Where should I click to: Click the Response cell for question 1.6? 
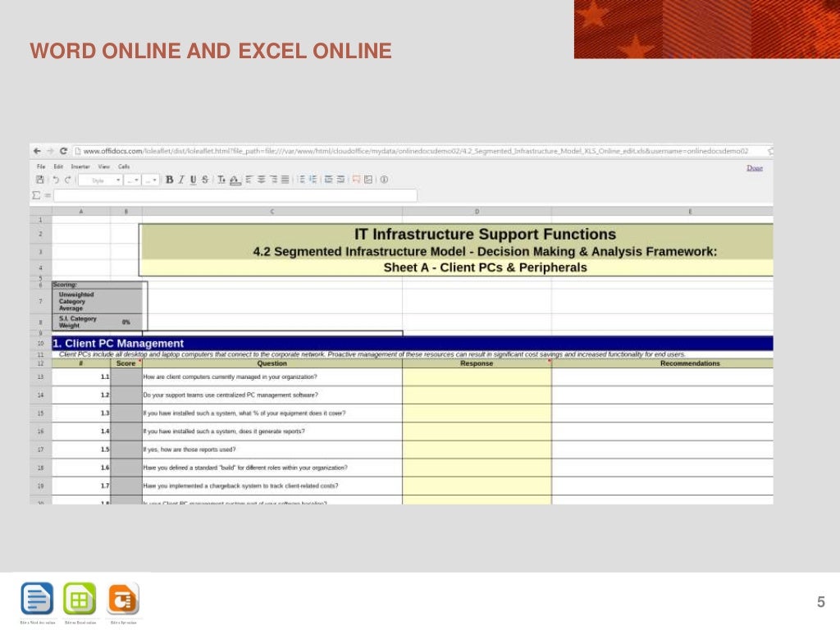click(477, 468)
